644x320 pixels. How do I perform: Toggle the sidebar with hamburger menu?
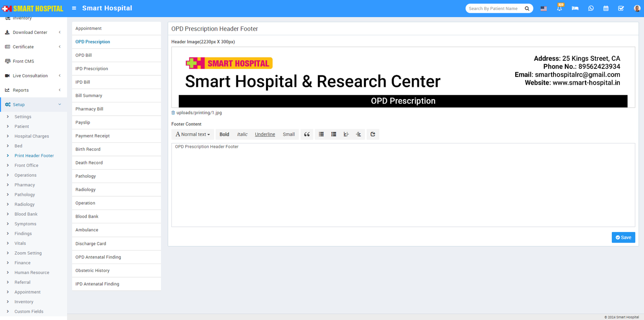click(x=74, y=8)
